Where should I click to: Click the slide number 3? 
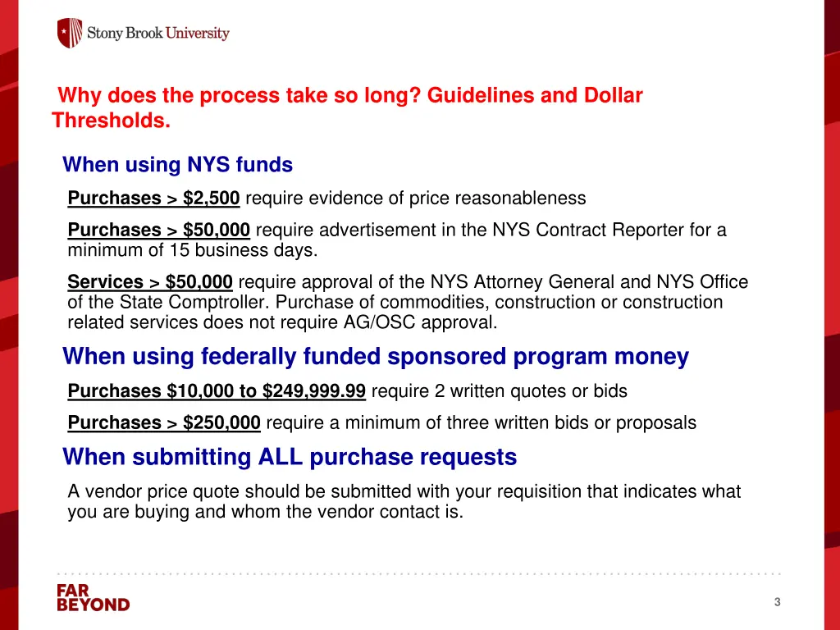[778, 602]
